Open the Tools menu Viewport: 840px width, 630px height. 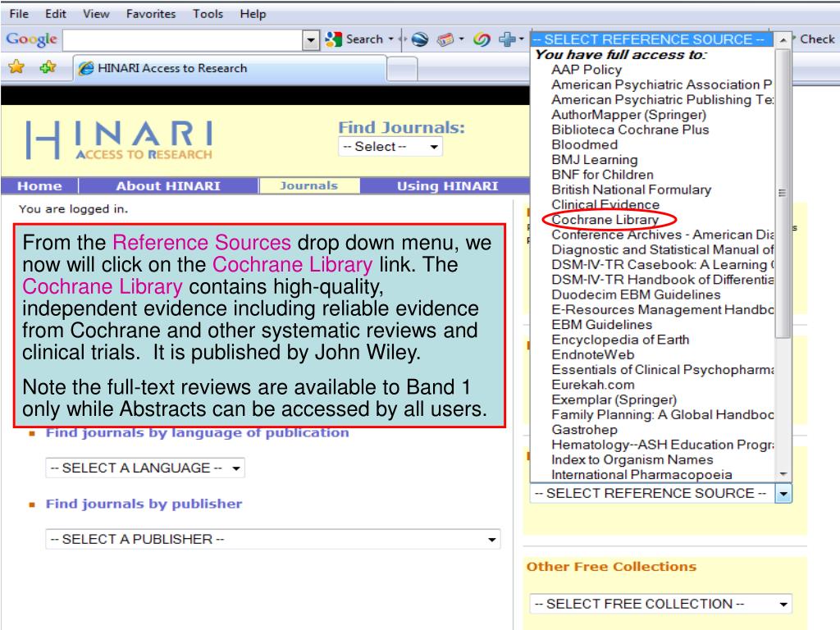(x=208, y=14)
